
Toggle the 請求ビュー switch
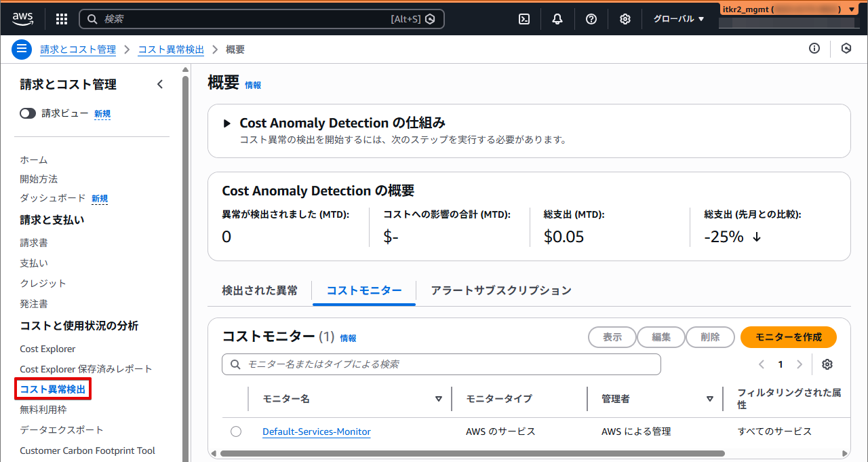(x=28, y=113)
